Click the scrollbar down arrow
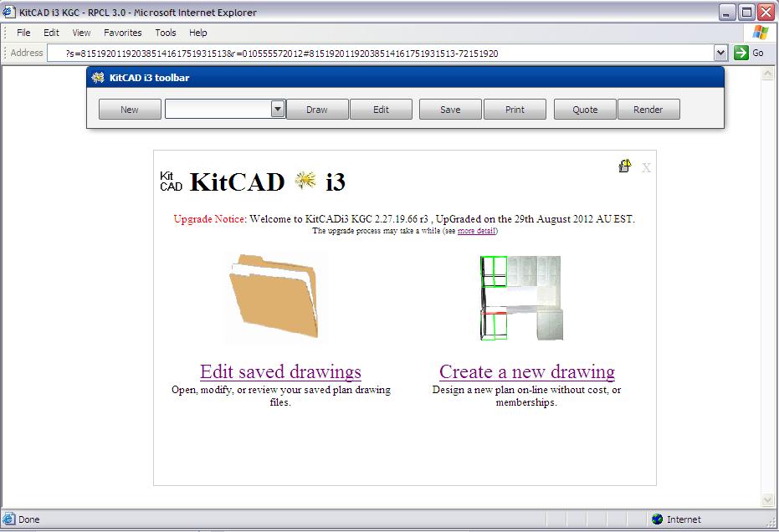The width and height of the screenshot is (779, 532). (x=767, y=499)
